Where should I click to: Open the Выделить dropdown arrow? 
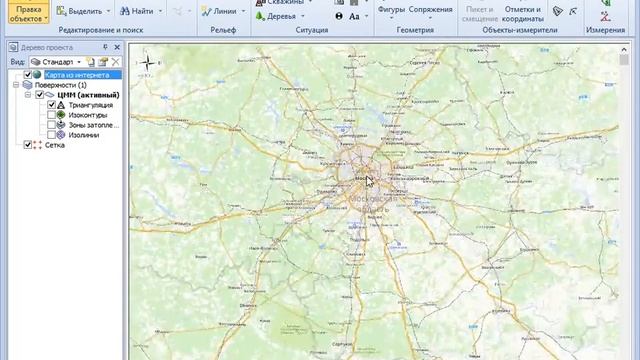click(x=109, y=11)
